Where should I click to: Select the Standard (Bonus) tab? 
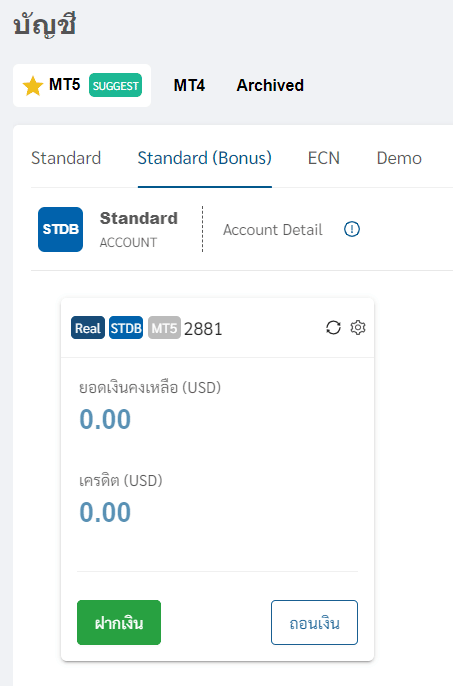pos(204,158)
